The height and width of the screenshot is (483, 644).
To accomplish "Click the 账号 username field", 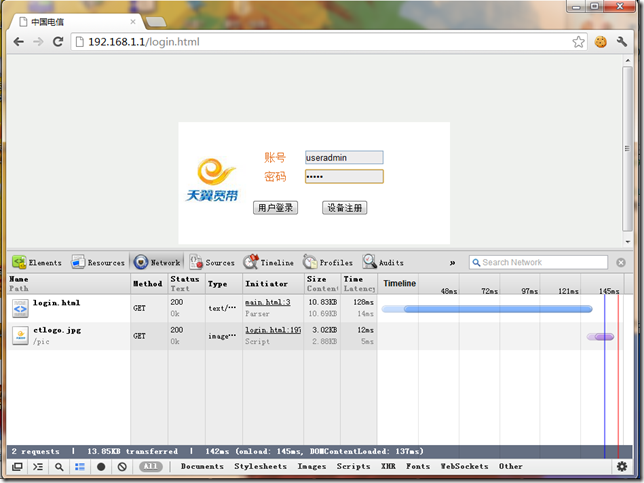I will pos(344,157).
